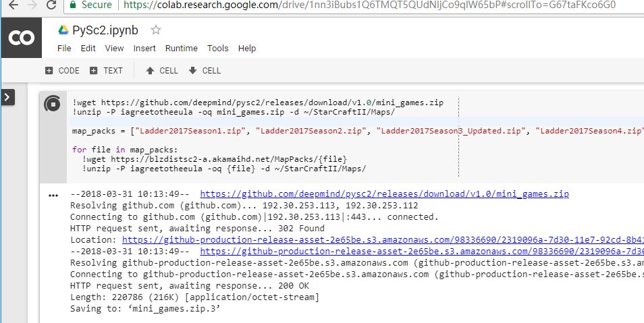Screen dimensions: 644x323
Task: Open the Tools menu
Action: (217, 48)
